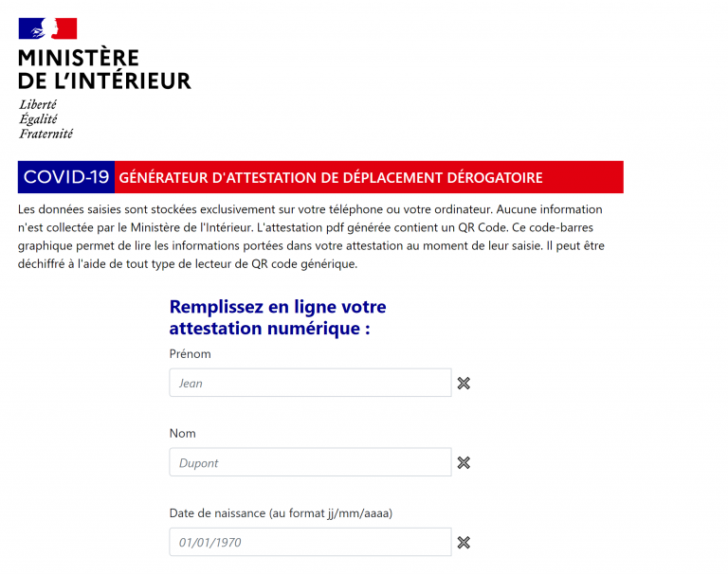The width and height of the screenshot is (728, 574).
Task: Click the paragraph line starting "déchiffré à l'aide"
Action: pos(188,264)
